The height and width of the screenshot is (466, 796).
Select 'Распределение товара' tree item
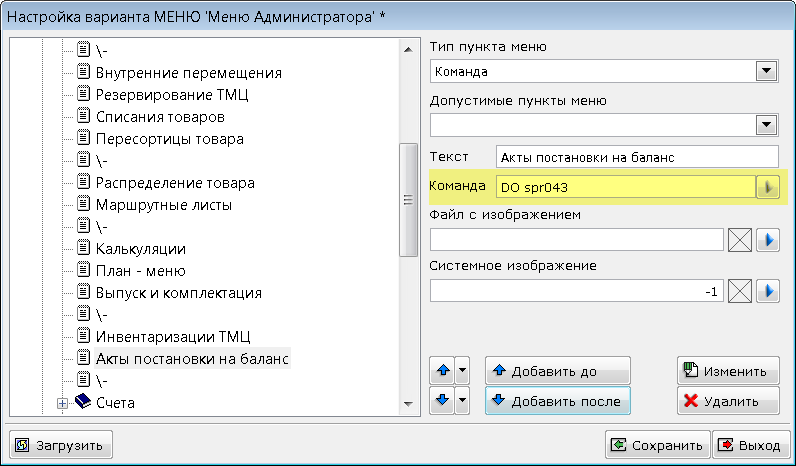[x=175, y=183]
